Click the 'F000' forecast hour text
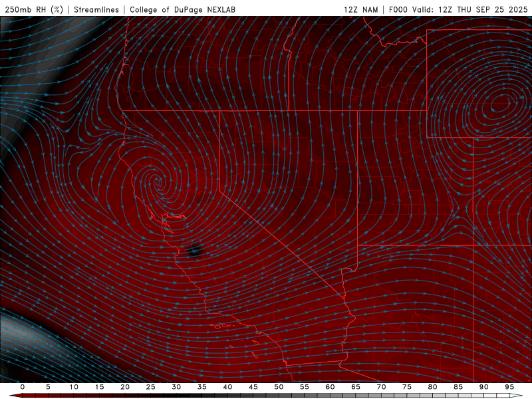 click(398, 9)
